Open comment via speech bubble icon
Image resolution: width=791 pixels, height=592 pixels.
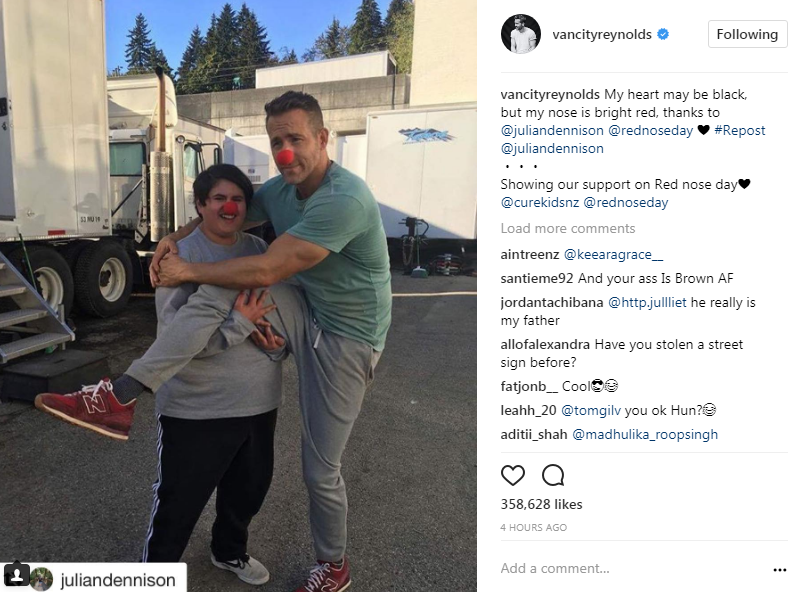click(x=553, y=475)
